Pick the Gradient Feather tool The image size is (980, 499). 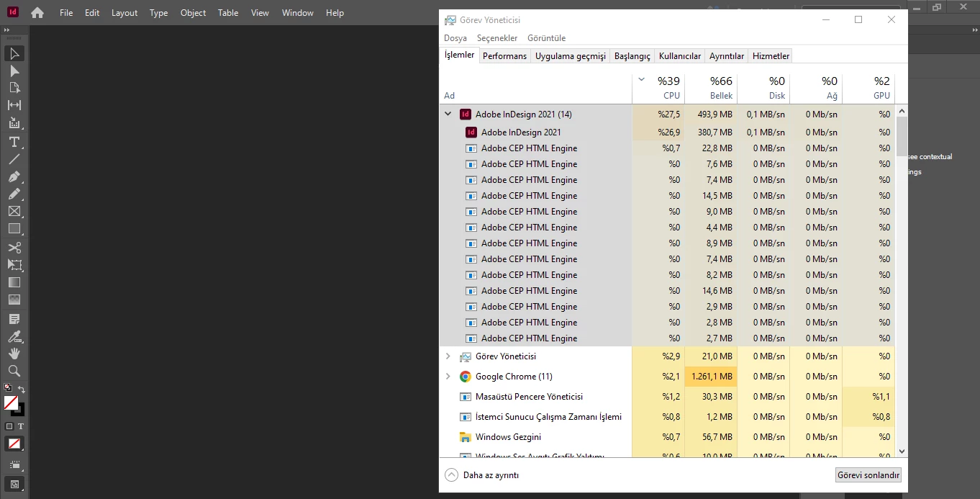click(14, 300)
